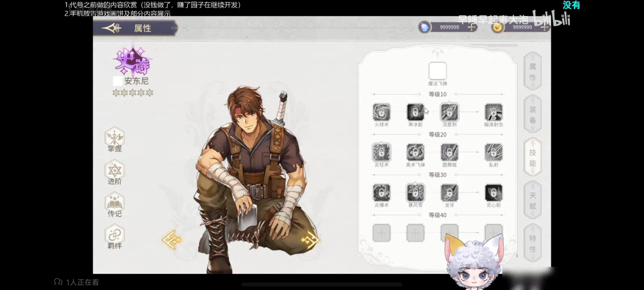Tap the viewers icon beside 1人正在看
This screenshot has width=644, height=290.
click(x=58, y=282)
